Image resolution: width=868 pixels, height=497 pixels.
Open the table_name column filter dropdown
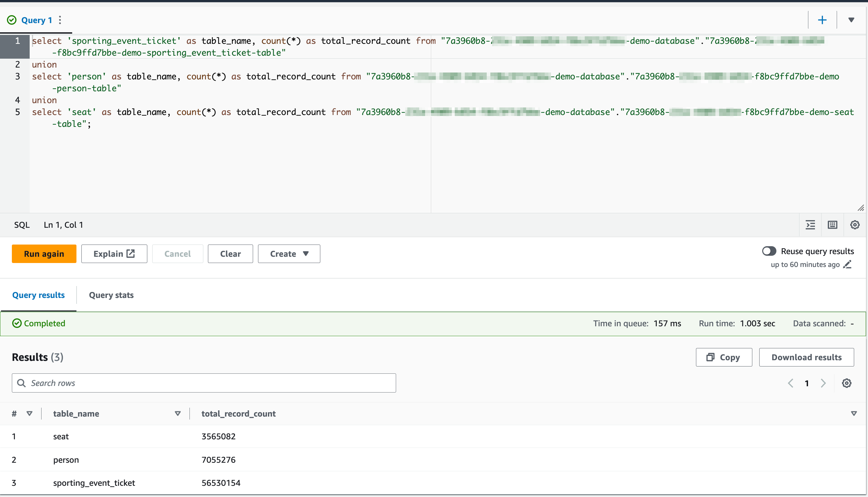coord(178,413)
